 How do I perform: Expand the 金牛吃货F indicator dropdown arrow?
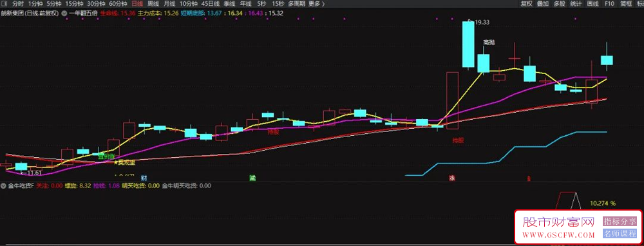click(4, 185)
